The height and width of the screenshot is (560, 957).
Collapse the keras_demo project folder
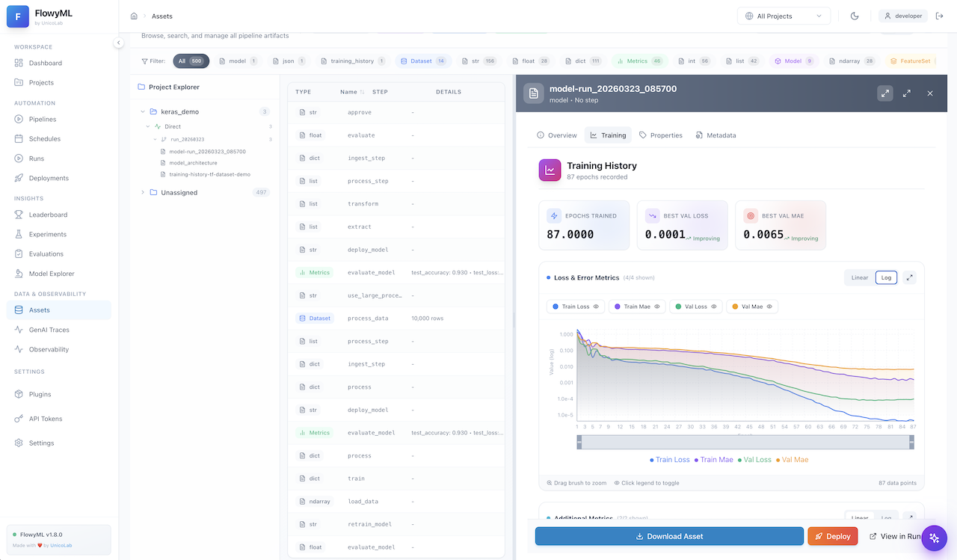143,111
